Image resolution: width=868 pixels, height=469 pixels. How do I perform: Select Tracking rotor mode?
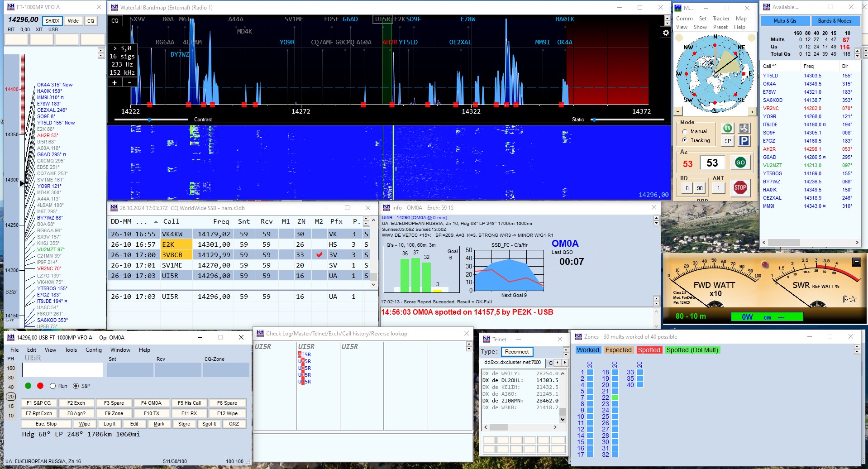tap(685, 140)
